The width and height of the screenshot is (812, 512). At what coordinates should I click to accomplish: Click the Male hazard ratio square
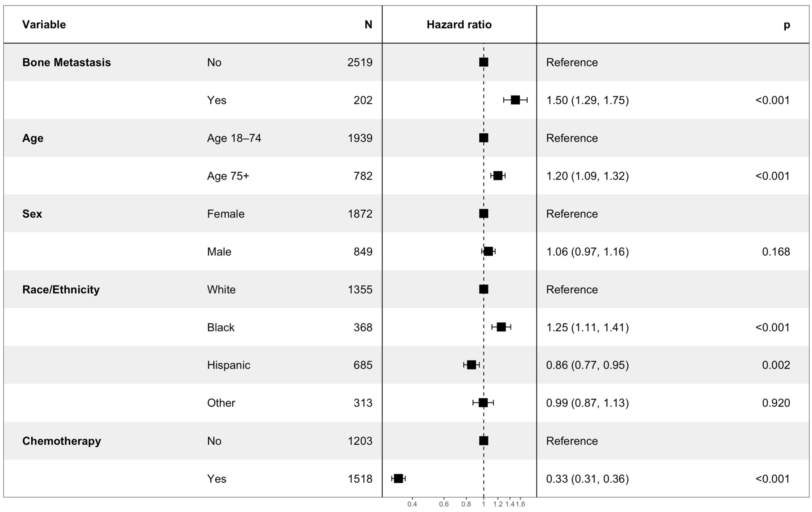(x=488, y=251)
